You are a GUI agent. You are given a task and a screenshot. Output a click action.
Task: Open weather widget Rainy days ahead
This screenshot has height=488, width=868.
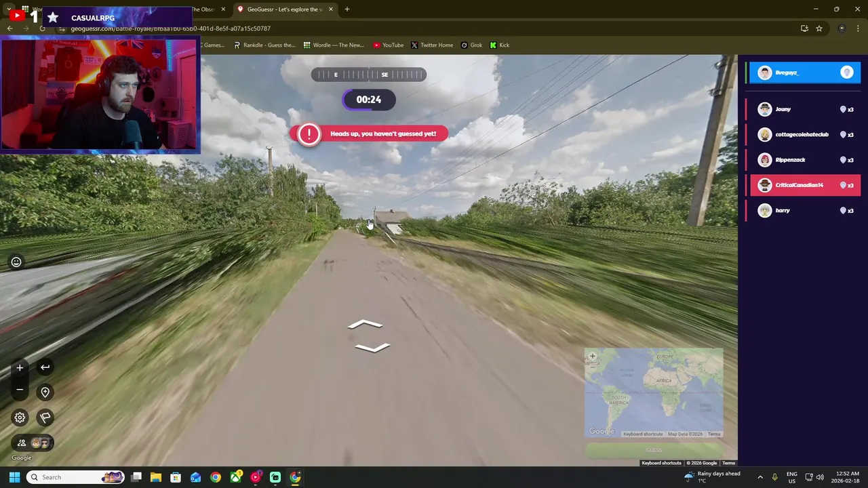[712, 477]
